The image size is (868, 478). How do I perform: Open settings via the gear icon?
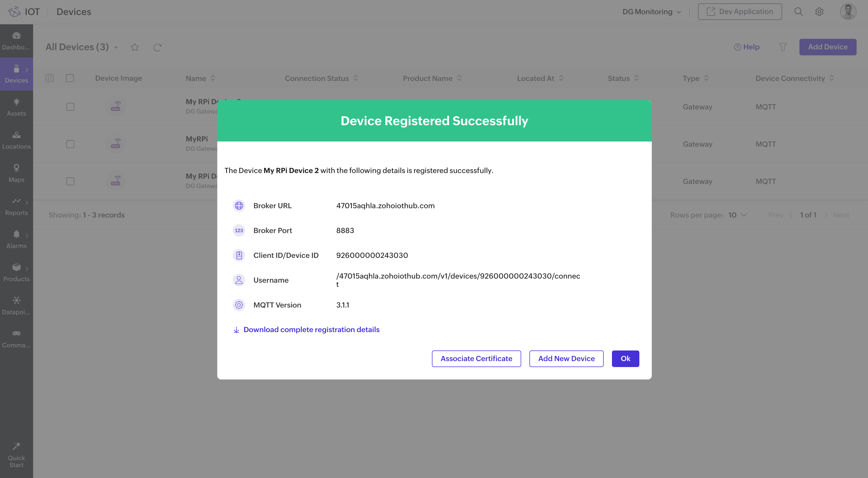coord(819,12)
